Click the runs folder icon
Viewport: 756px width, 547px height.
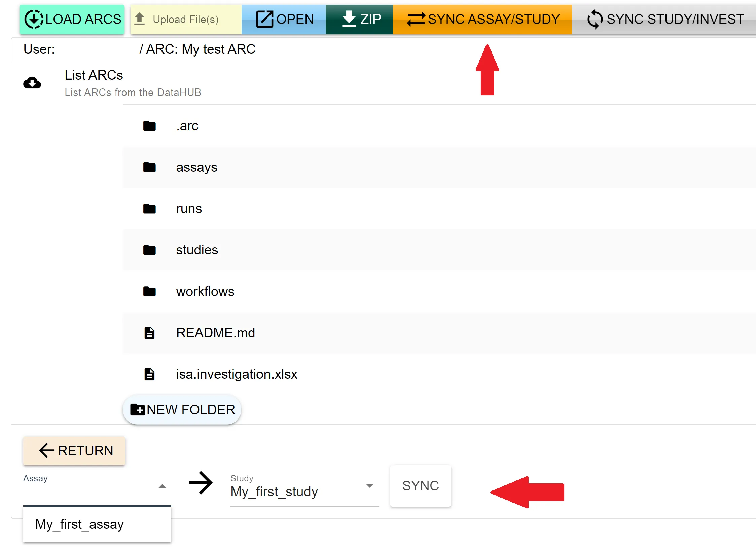point(149,209)
